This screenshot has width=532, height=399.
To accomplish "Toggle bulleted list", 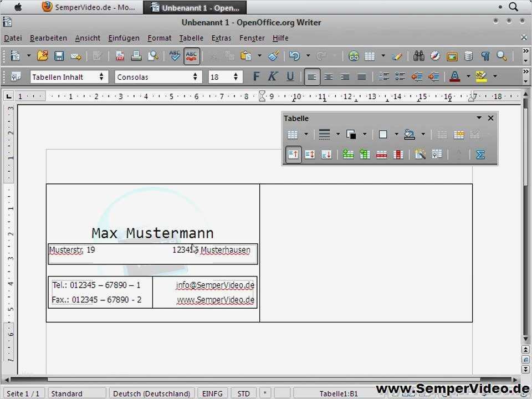I will coord(400,76).
